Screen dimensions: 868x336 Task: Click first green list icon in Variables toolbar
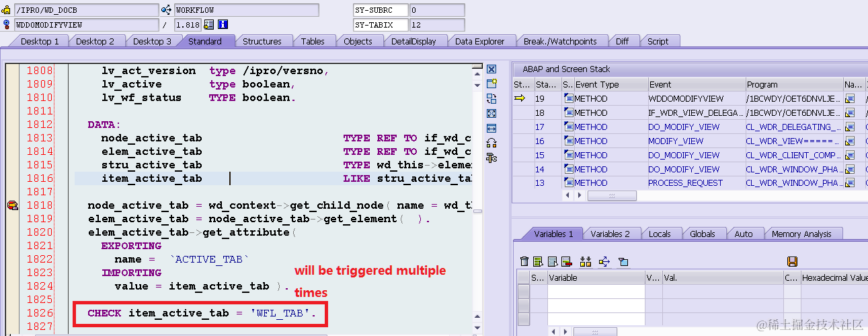tap(538, 261)
